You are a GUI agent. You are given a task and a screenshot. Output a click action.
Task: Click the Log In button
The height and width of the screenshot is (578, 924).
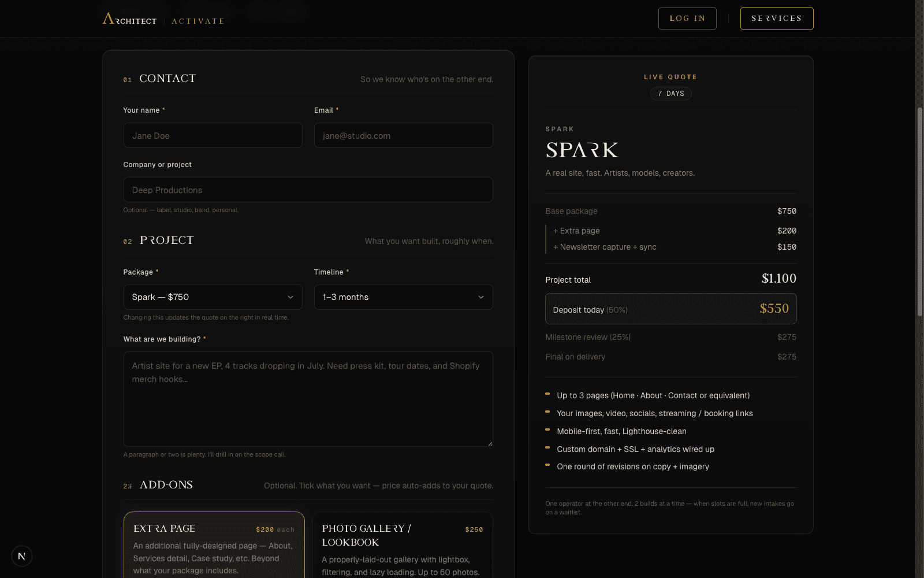(x=687, y=18)
